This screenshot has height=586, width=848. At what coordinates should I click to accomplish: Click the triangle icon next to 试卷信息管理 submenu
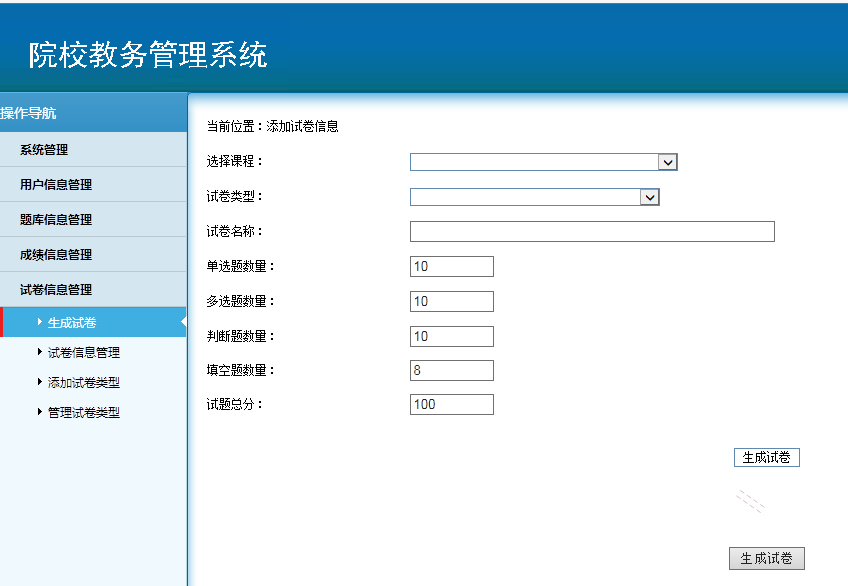(38, 352)
